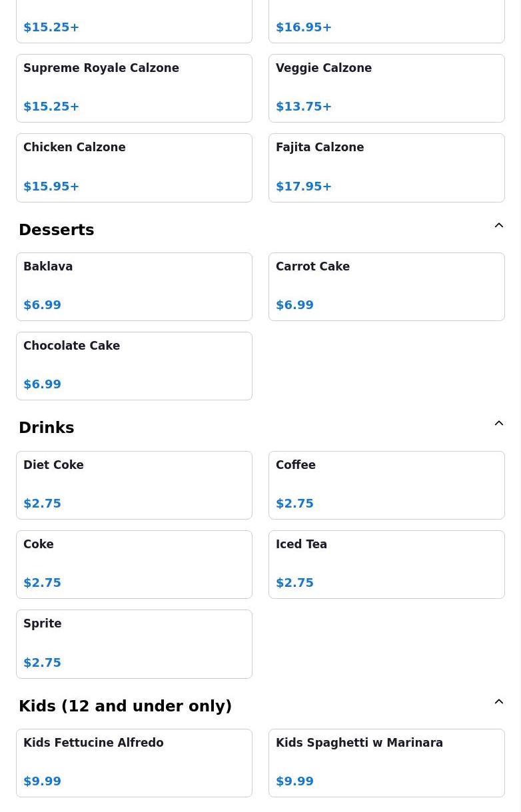Image resolution: width=521 pixels, height=812 pixels.
Task: Choose Iced Tea from Drinks
Action: click(x=386, y=564)
